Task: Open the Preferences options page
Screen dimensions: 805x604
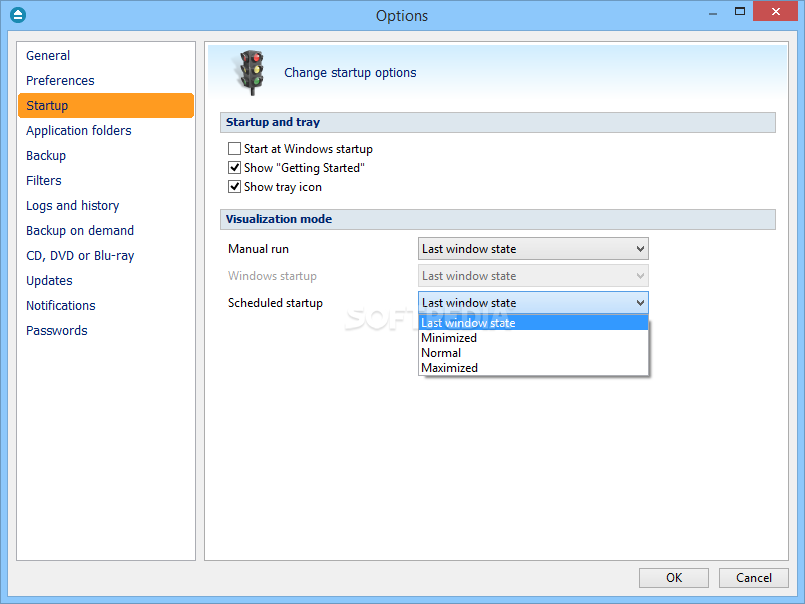Action: point(106,81)
